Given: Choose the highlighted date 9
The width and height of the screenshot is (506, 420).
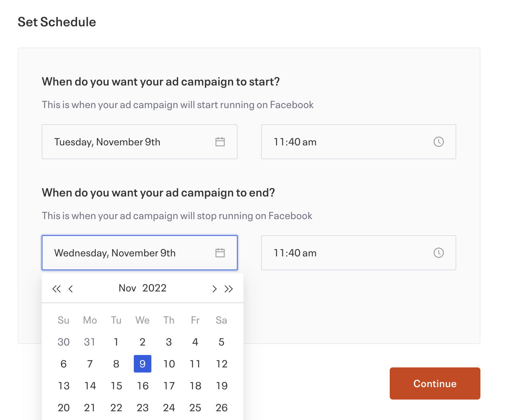Looking at the screenshot, I should (x=143, y=364).
